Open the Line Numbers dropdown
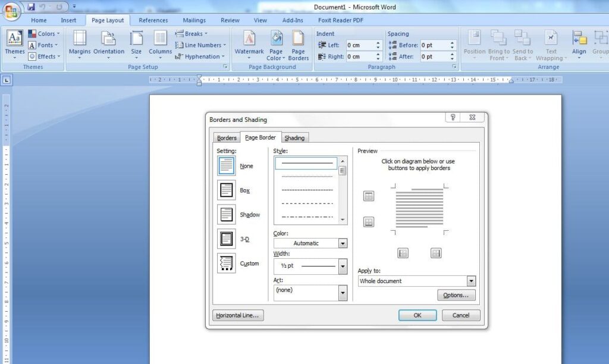Image resolution: width=609 pixels, height=364 pixels. pyautogui.click(x=200, y=45)
